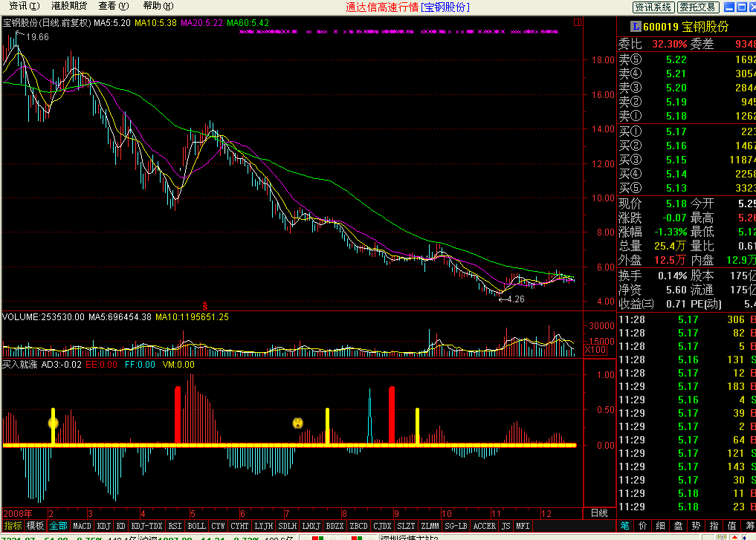
Task: Click the yellow coin marker near February
Action: 53,423
